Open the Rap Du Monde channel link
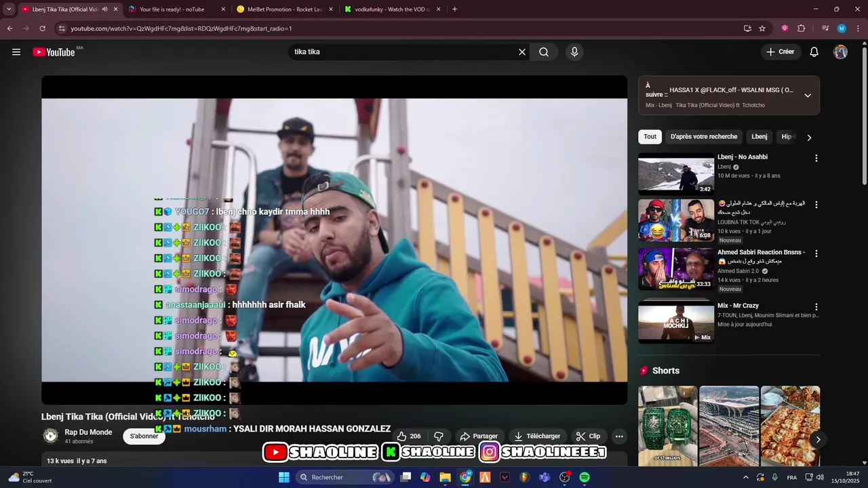Viewport: 868px width, 488px height. [x=88, y=432]
